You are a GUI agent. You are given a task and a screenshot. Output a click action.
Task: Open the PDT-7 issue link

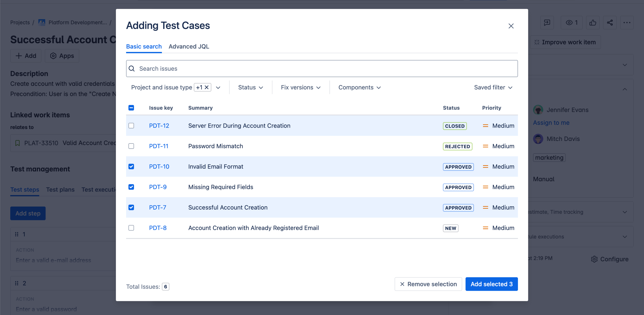[157, 207]
